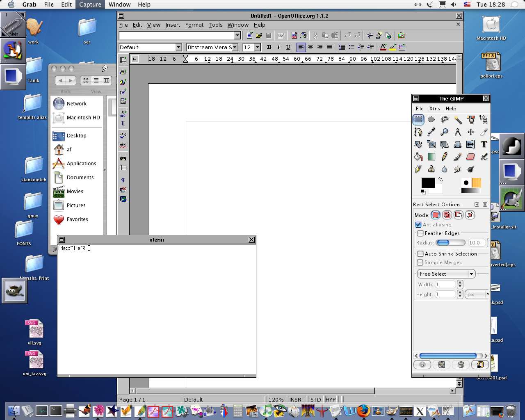Select the Measure compass tool

[x=457, y=132]
